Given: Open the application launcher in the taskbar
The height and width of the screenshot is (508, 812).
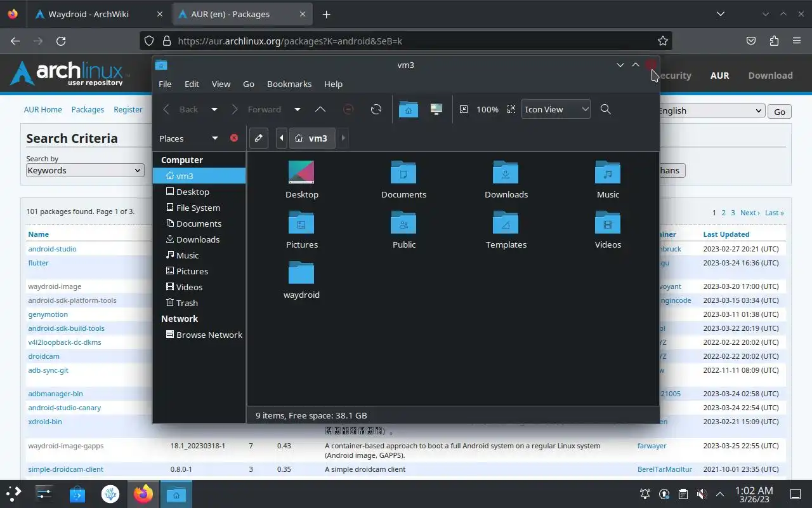Looking at the screenshot, I should click(x=14, y=494).
